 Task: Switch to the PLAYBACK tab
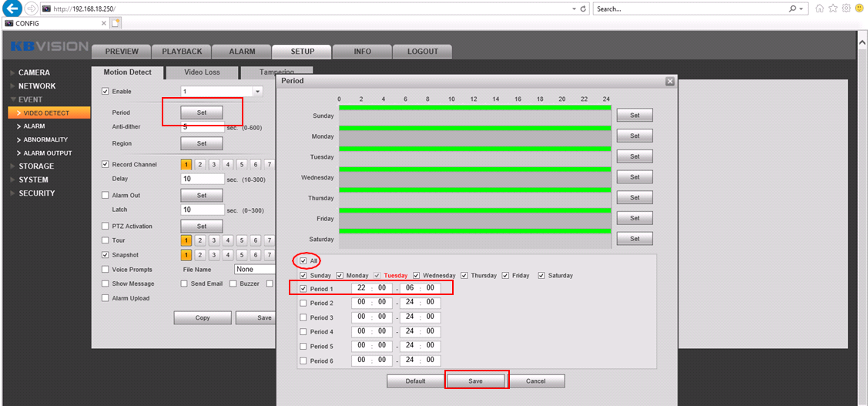182,52
